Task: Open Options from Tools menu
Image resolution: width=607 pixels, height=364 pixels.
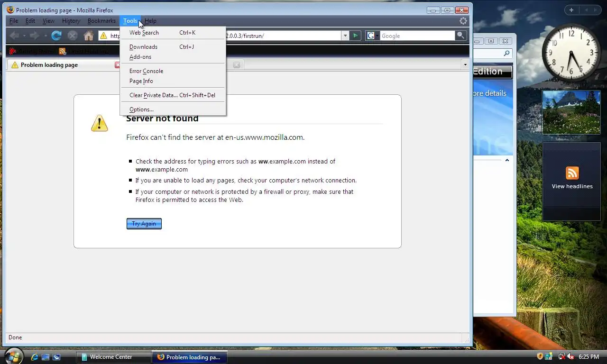Action: [173, 109]
